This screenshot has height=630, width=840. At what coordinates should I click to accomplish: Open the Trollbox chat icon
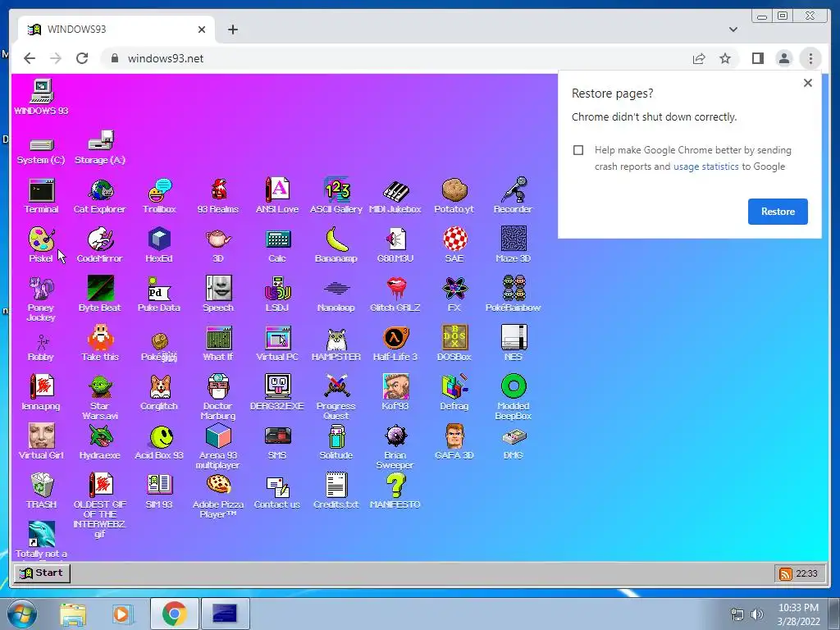coord(159,196)
